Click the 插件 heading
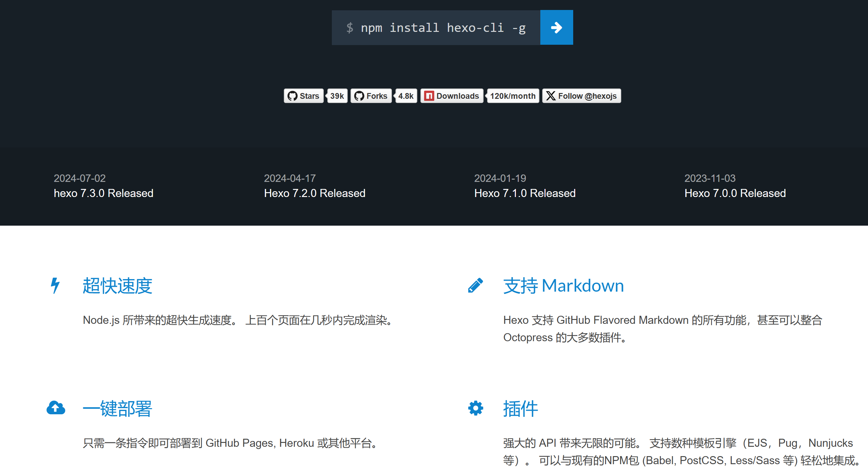 pos(521,409)
